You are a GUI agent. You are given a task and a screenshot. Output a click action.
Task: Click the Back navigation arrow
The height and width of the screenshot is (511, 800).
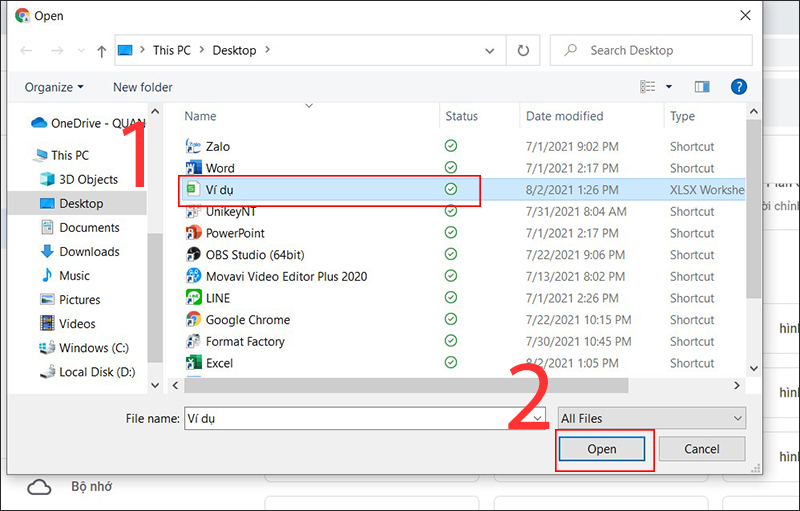point(26,50)
